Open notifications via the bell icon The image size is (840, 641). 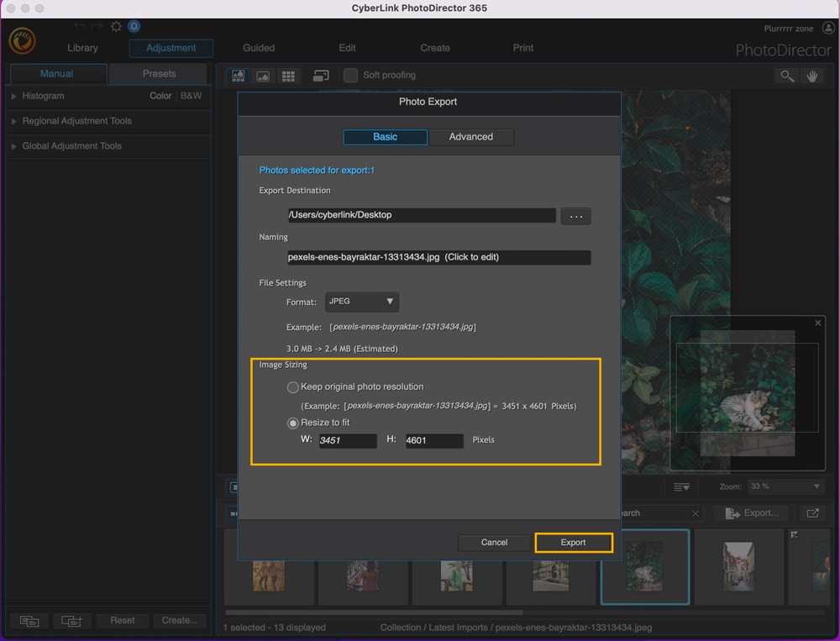[x=134, y=26]
